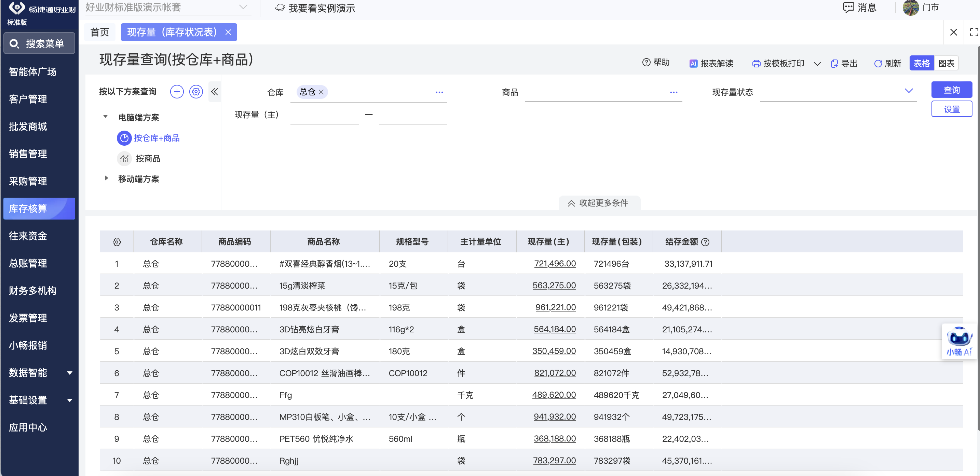The width and height of the screenshot is (980, 476).
Task: Open 按模板打印 dropdown arrow
Action: 817,64
